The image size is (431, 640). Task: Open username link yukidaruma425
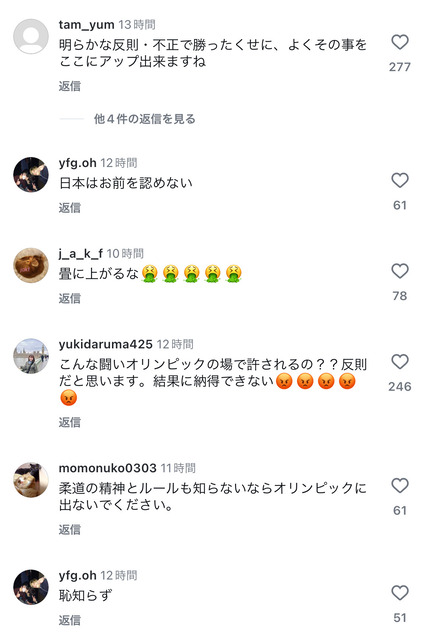tap(106, 344)
